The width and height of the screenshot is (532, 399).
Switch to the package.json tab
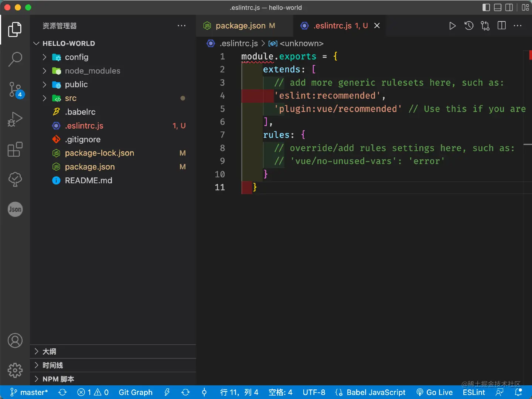(244, 25)
